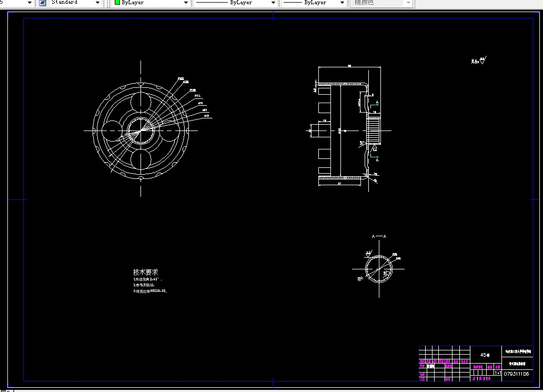Select the note line containing HRC48-55

click(x=150, y=291)
